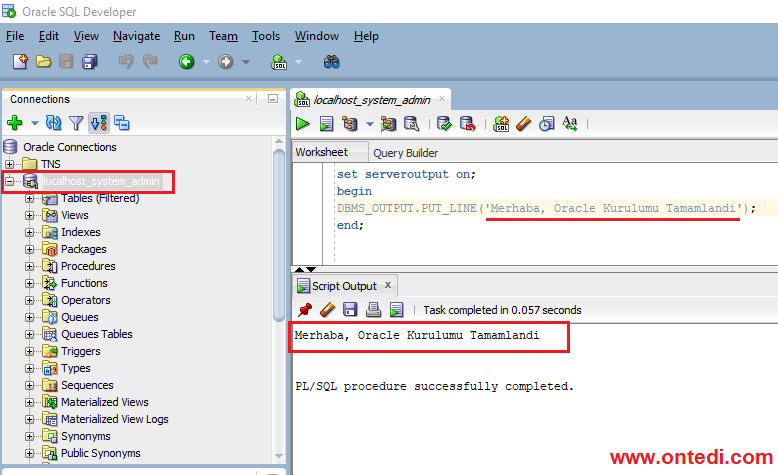Click the Save All icon
Viewport: 778px width, 475px height.
click(x=90, y=62)
